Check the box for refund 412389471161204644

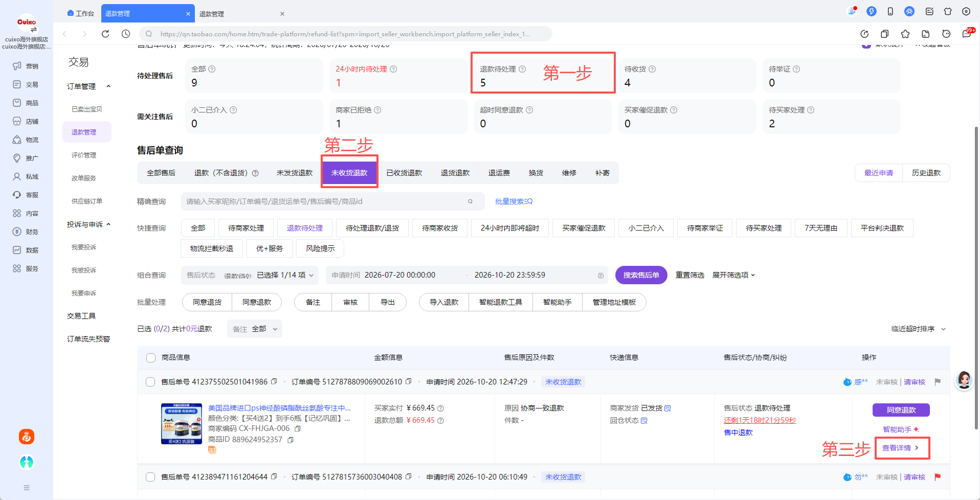pyautogui.click(x=150, y=477)
